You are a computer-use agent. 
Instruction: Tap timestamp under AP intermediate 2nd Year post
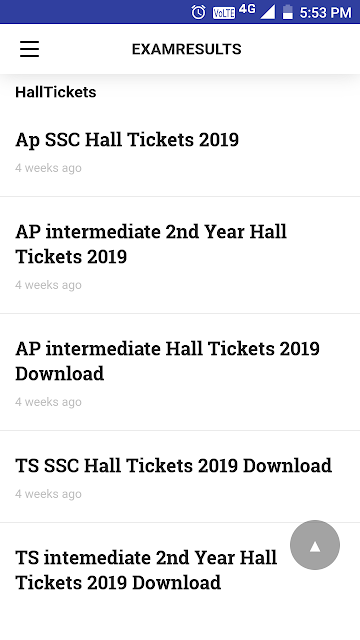tap(48, 285)
